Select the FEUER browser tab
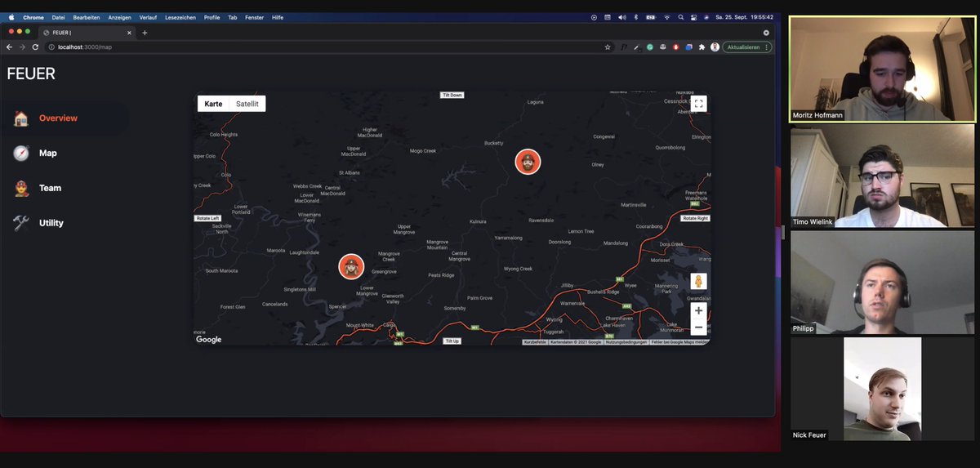Screen dimensions: 980x468 tap(87, 33)
